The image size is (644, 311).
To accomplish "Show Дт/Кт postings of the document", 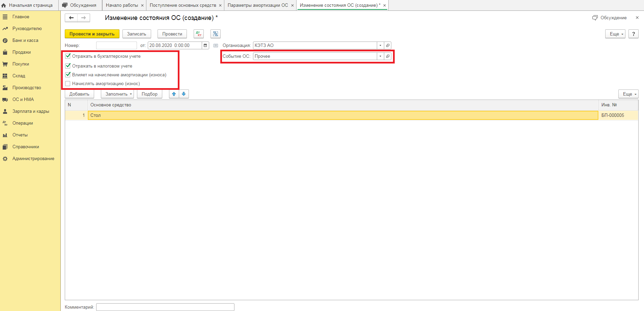I will point(199,34).
